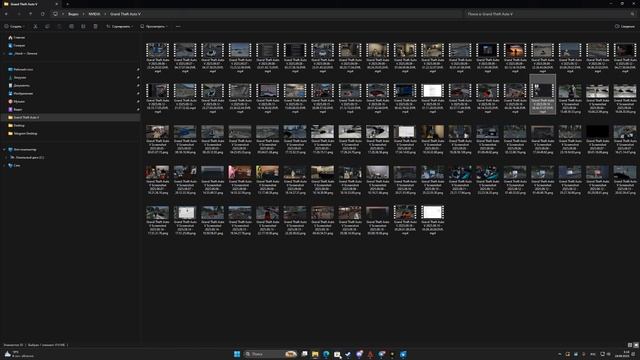Image resolution: width=640 pixels, height=360 pixels.
Task: Click the Cut icon in toolbar
Action: pos(36,26)
